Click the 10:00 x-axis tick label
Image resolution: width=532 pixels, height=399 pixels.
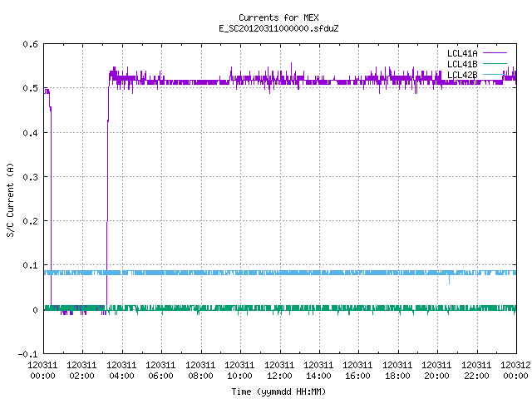[239, 376]
